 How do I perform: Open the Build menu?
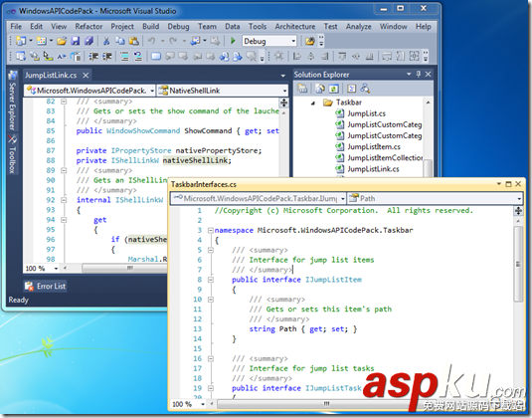(x=150, y=27)
